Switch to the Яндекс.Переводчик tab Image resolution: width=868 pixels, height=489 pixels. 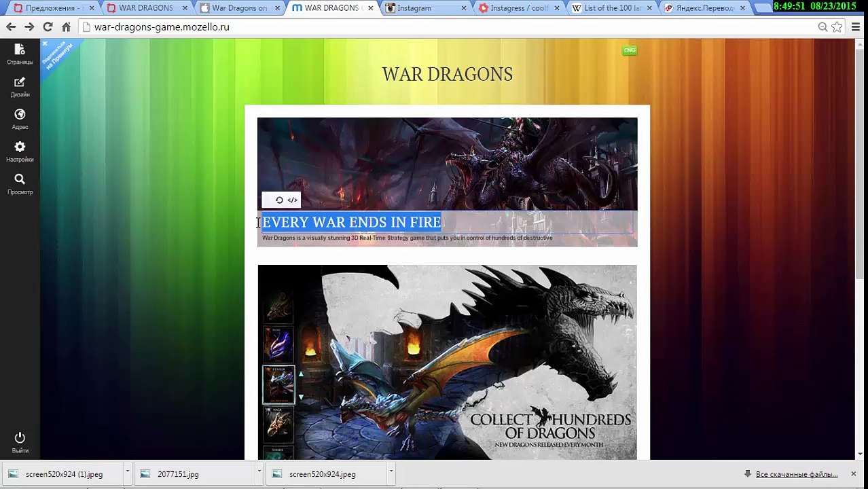(705, 8)
